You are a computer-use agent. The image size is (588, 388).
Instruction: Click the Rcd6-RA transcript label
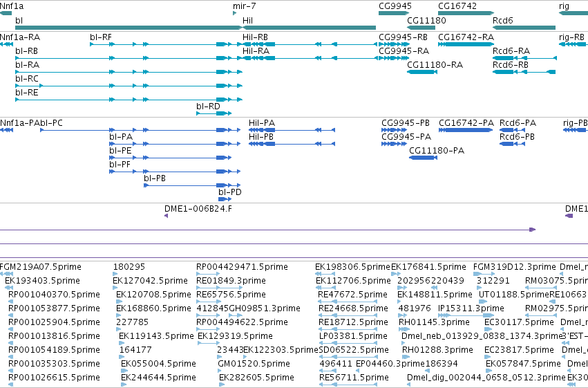coord(511,51)
